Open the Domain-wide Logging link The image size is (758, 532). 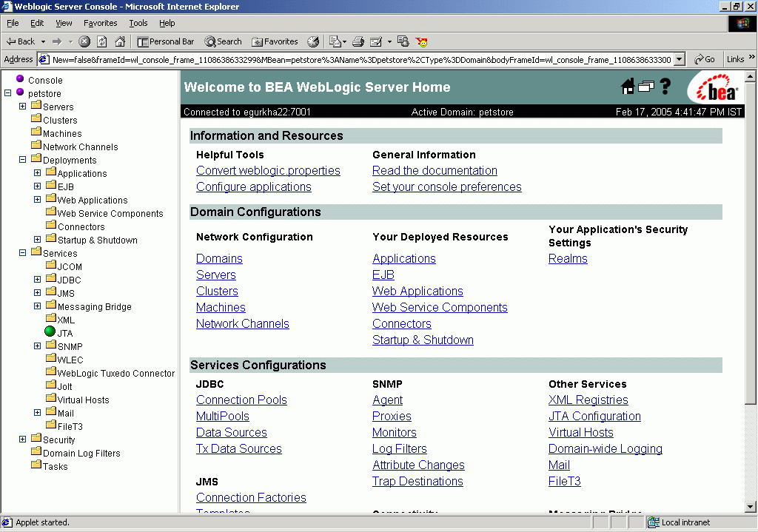point(606,449)
